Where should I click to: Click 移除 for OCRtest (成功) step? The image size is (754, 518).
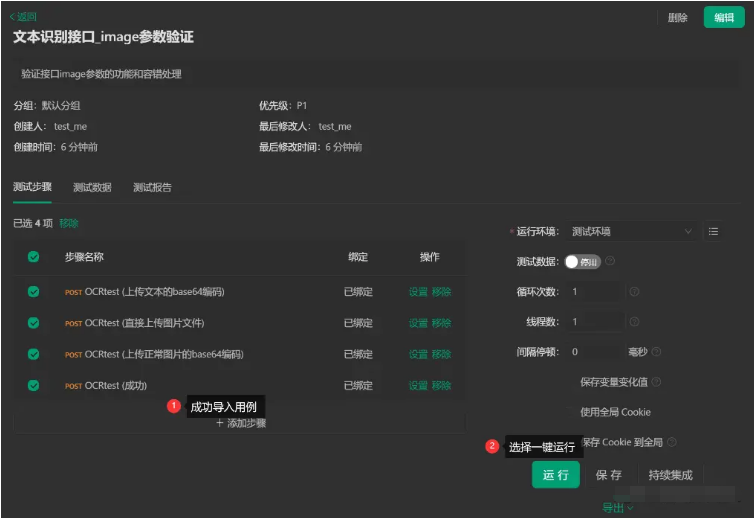pos(441,385)
